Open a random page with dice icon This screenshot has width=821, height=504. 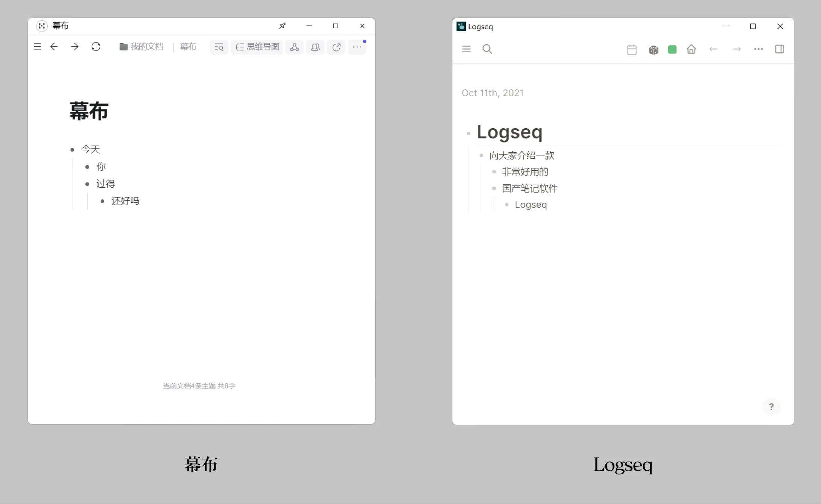coord(654,50)
